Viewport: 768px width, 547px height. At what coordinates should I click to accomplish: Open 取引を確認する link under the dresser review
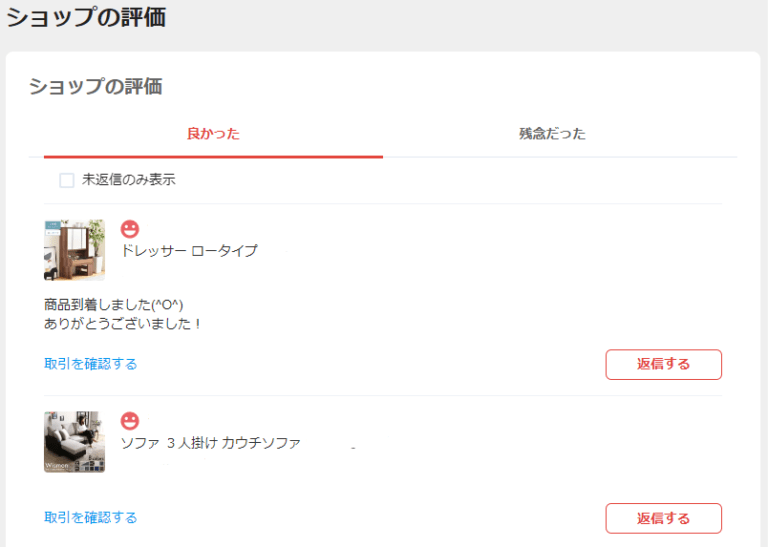[91, 364]
